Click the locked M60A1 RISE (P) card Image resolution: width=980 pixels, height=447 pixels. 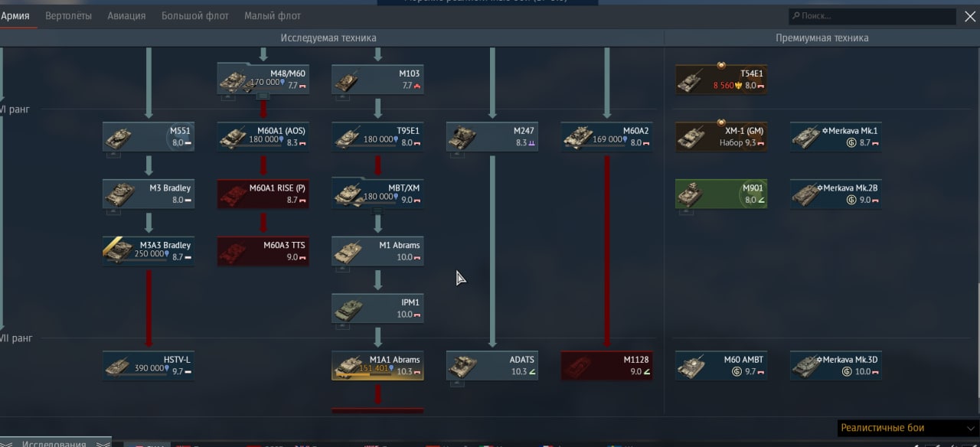point(263,194)
